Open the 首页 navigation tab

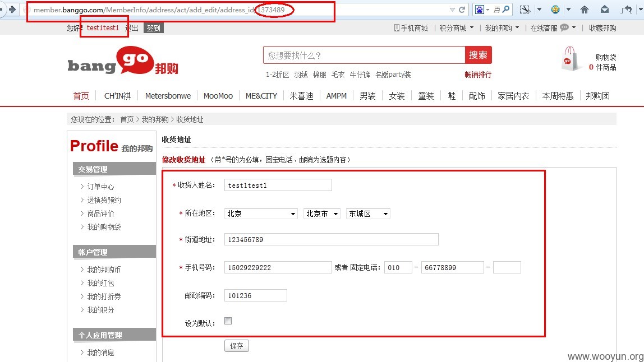[x=81, y=96]
